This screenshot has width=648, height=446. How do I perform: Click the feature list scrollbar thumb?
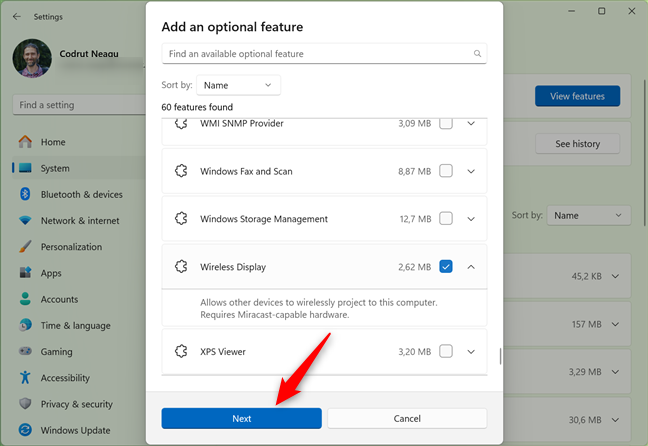tap(500, 356)
